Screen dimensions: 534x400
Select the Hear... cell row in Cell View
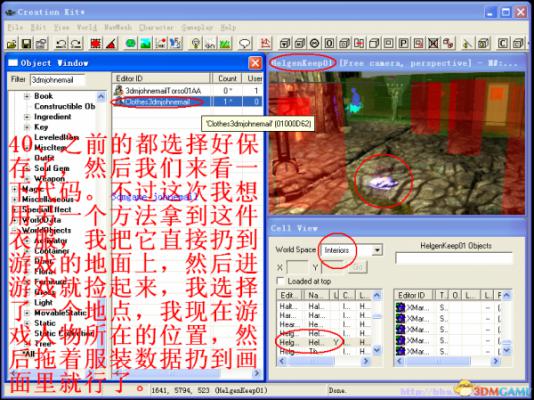325,324
